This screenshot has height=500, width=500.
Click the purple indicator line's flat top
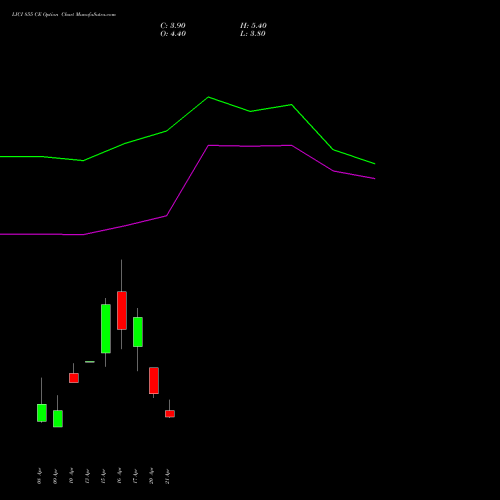[x=250, y=146]
